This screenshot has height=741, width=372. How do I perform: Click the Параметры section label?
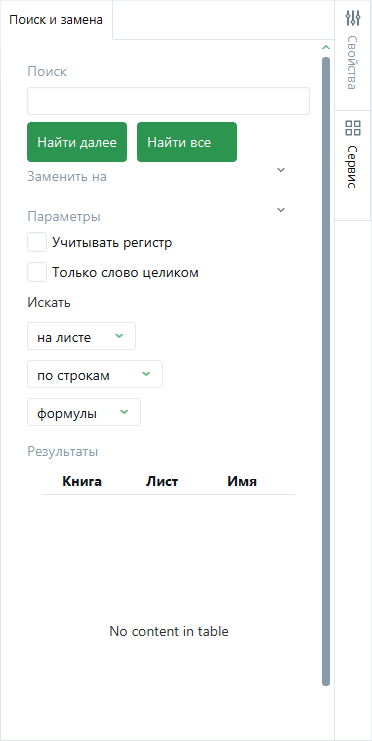pyautogui.click(x=64, y=217)
